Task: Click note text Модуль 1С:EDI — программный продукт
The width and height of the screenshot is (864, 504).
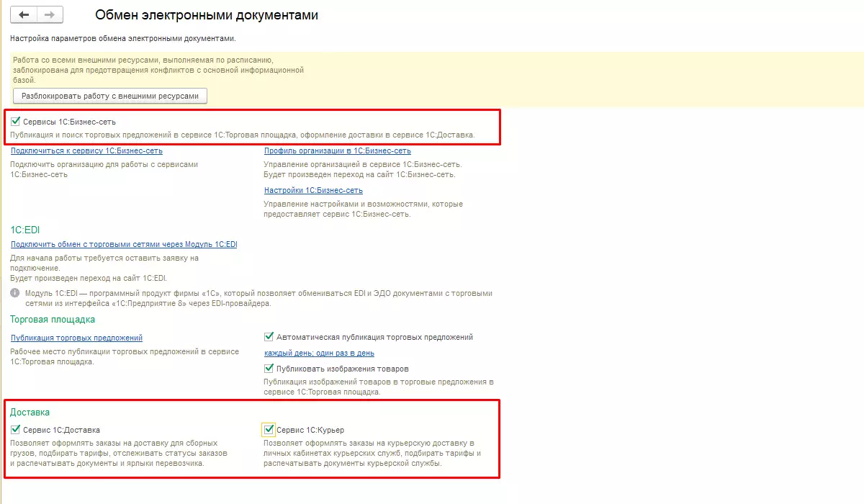Action: coord(258,298)
